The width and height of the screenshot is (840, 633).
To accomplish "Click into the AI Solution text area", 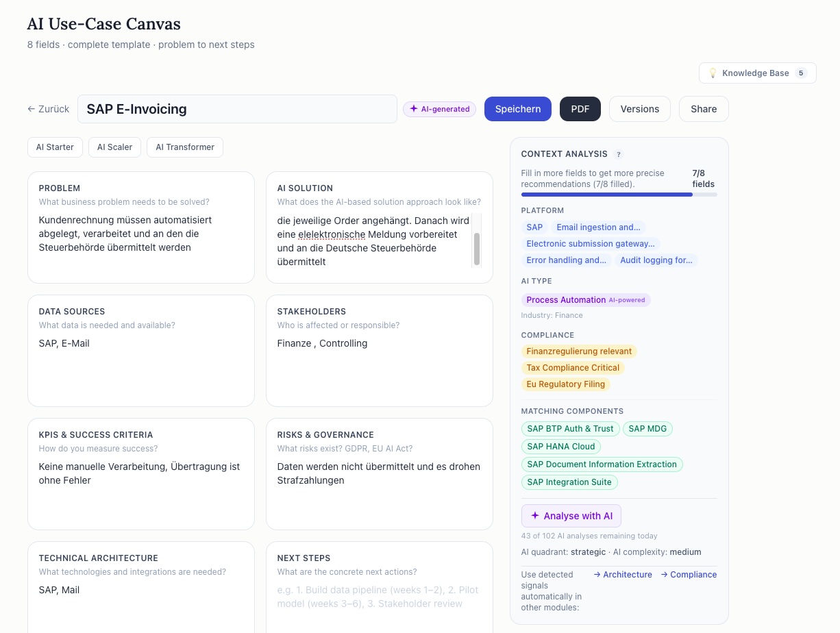I will (x=373, y=240).
